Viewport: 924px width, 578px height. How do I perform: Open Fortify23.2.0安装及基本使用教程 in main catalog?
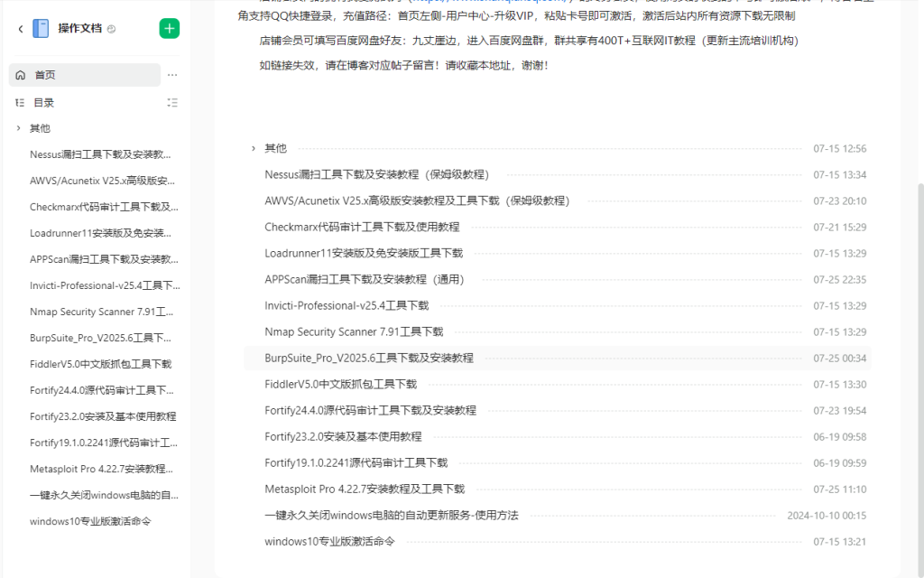pyautogui.click(x=343, y=436)
